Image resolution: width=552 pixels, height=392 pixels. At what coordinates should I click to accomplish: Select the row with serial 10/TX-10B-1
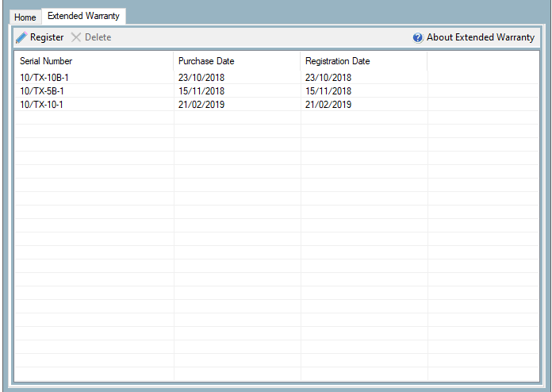pos(277,78)
